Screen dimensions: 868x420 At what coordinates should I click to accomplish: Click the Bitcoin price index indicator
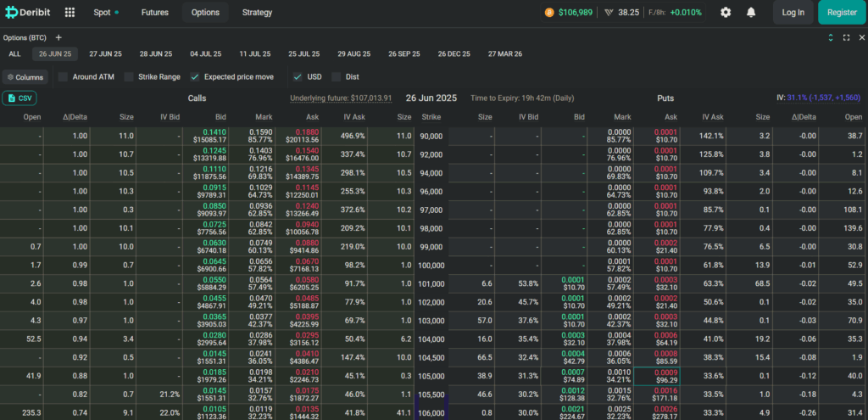coord(569,12)
